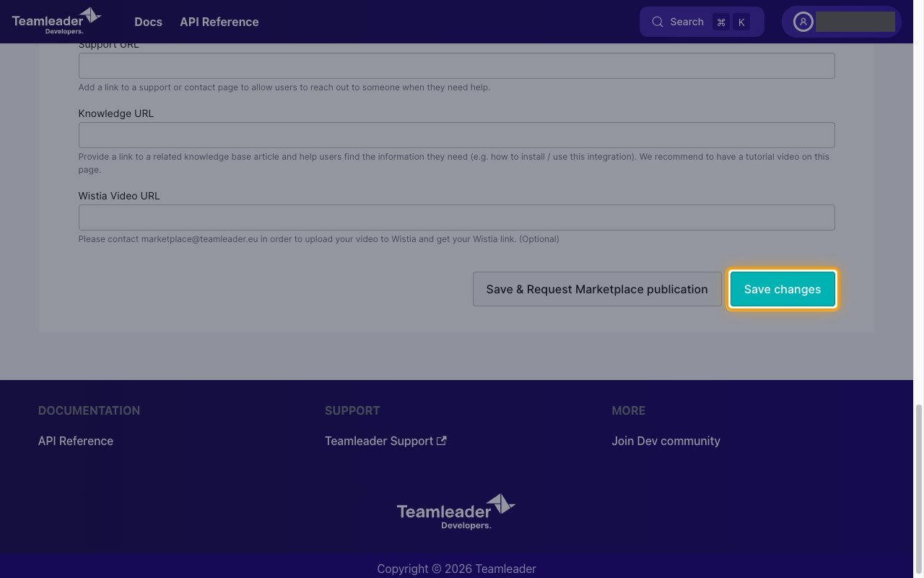The width and height of the screenshot is (924, 578).
Task: Click the support link help text
Action: (x=284, y=87)
